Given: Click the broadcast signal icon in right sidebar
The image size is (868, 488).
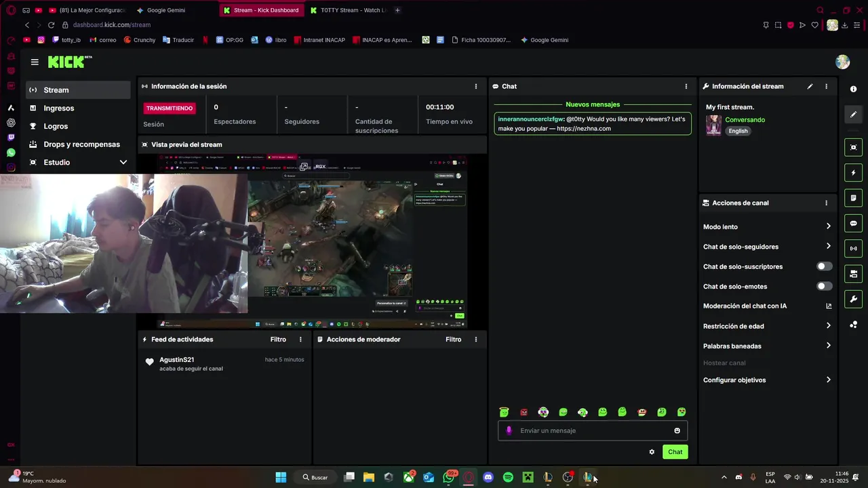Looking at the screenshot, I should [853, 249].
